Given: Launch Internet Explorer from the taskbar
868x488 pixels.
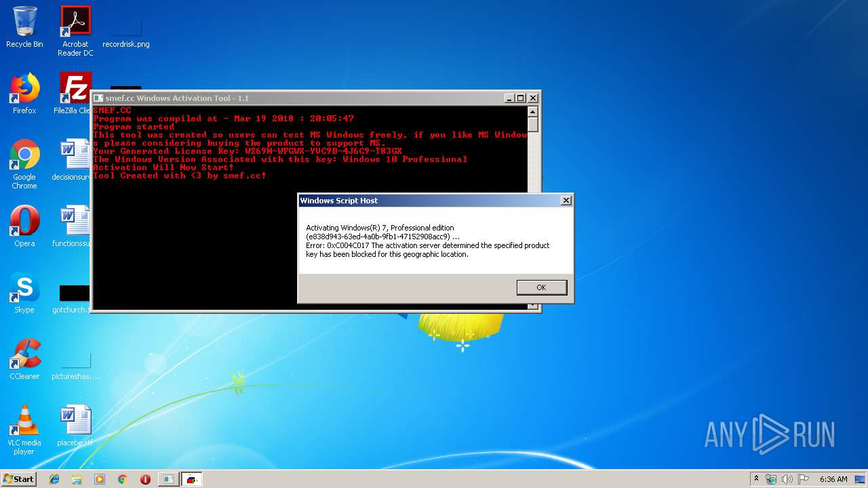Looking at the screenshot, I should click(54, 479).
